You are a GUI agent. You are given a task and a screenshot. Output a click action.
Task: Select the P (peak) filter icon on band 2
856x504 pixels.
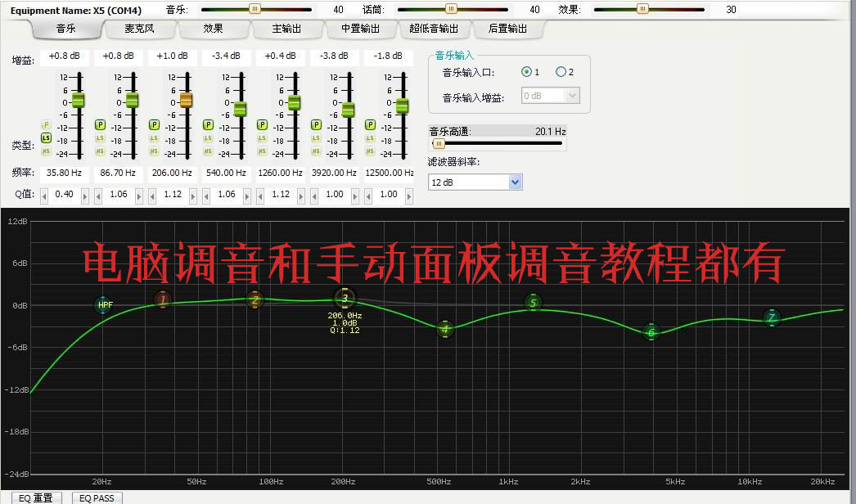tap(99, 124)
